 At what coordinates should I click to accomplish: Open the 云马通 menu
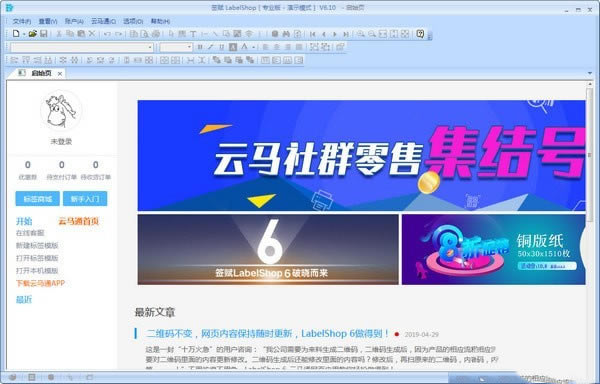pos(103,21)
